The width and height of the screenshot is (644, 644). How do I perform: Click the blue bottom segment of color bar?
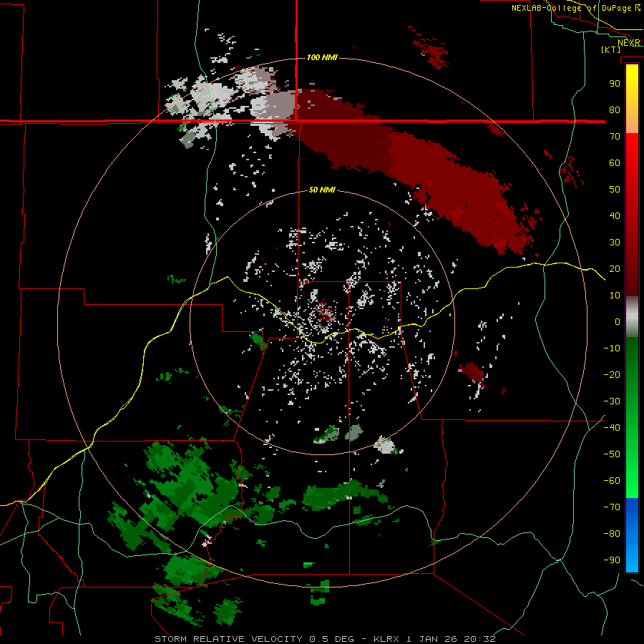632,535
